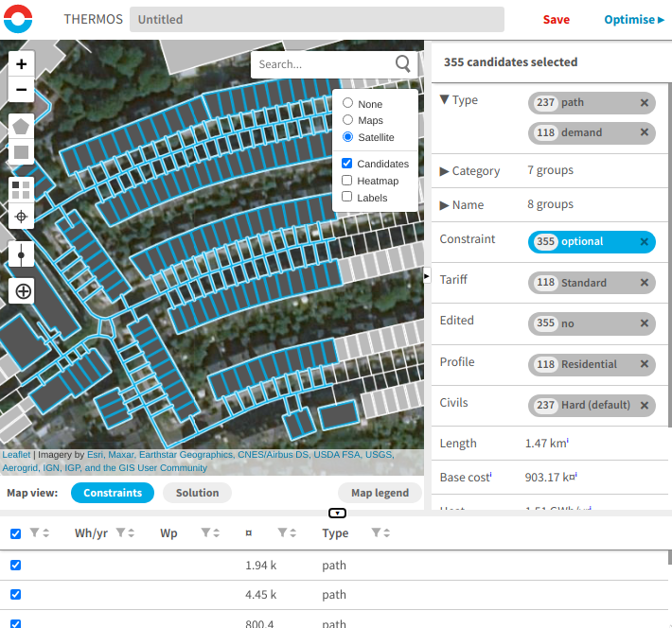The height and width of the screenshot is (628, 672).
Task: Click the Untitled project name field
Action: pyautogui.click(x=317, y=19)
